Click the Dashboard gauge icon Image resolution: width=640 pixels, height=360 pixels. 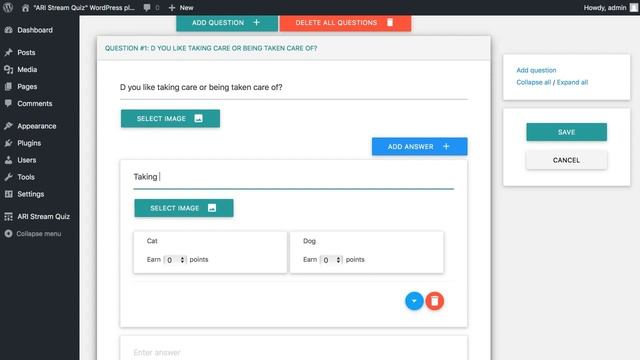(x=9, y=30)
